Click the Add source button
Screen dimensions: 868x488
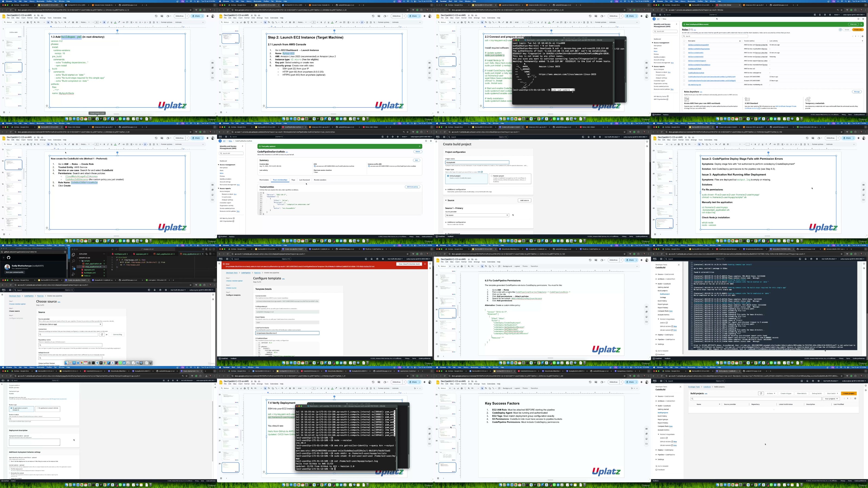(524, 200)
